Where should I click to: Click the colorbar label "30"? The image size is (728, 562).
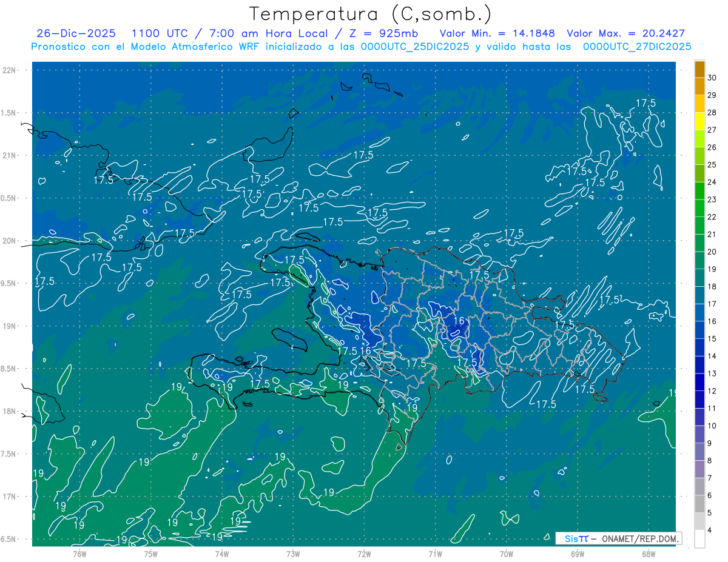tap(712, 78)
